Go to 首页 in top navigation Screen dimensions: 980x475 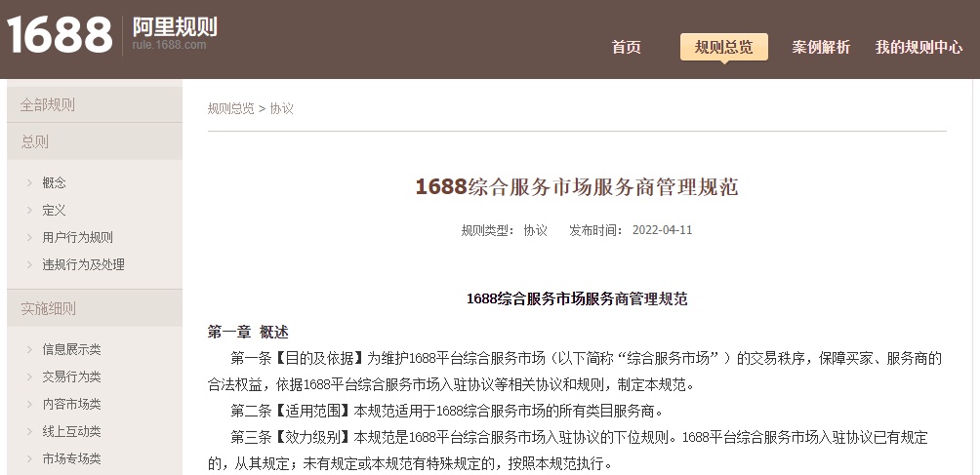click(627, 47)
